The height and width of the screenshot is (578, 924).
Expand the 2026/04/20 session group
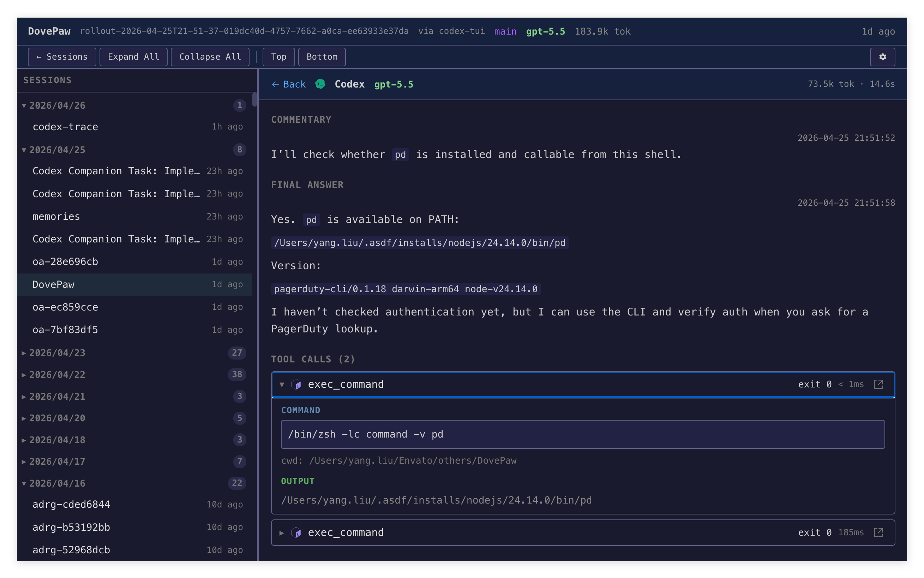click(24, 418)
